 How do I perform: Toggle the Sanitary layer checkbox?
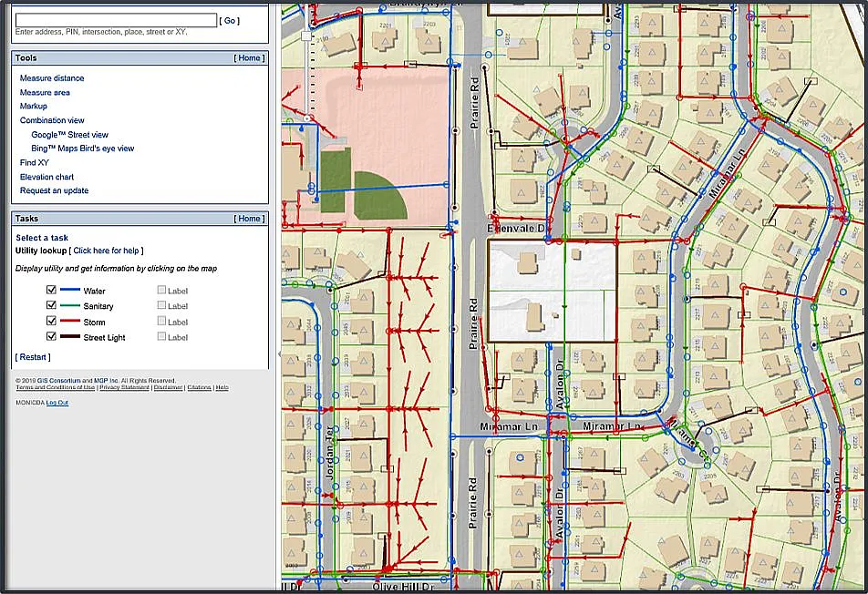point(52,306)
